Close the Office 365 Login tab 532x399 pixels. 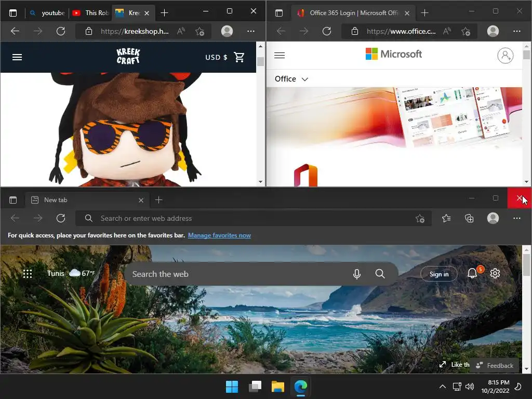(x=407, y=13)
